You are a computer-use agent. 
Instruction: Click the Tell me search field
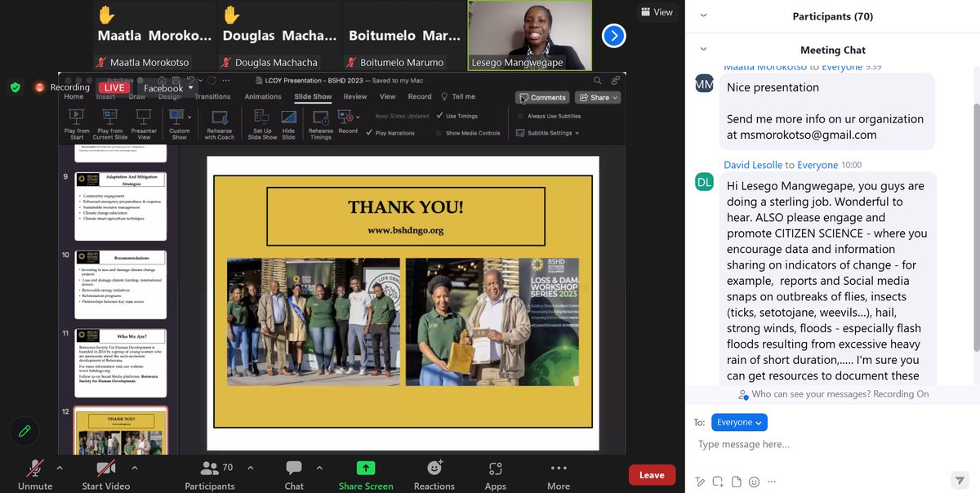pyautogui.click(x=459, y=96)
